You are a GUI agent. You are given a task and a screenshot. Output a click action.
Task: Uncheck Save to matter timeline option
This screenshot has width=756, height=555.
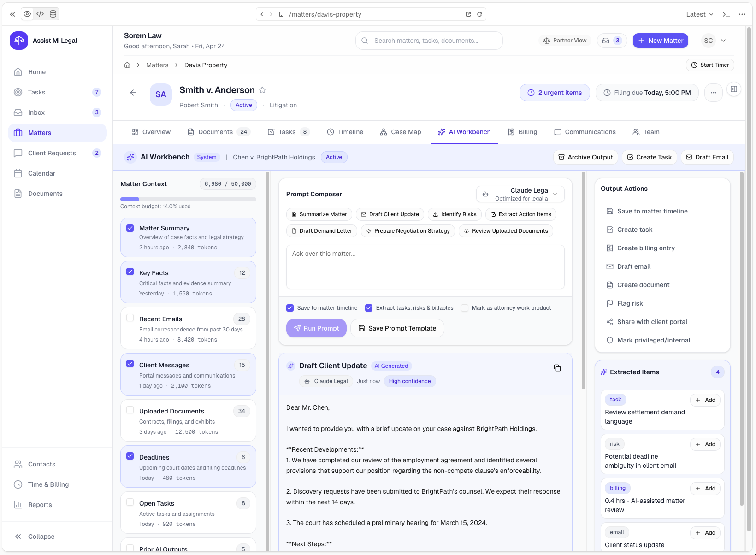pos(290,307)
